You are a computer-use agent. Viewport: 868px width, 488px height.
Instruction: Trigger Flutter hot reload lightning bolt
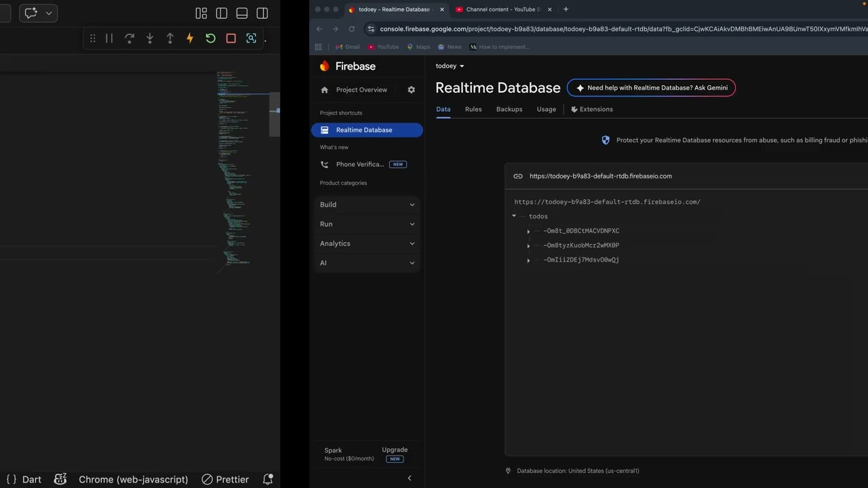click(190, 38)
